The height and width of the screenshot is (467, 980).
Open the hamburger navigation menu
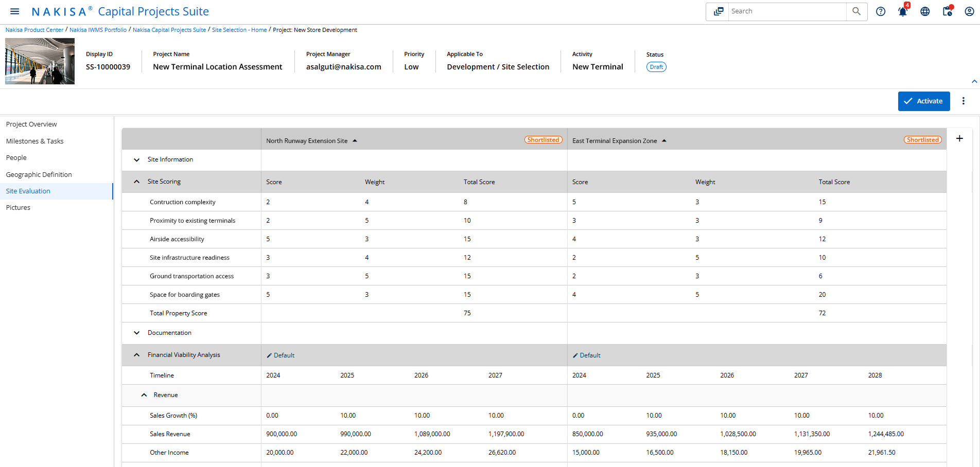pos(14,11)
